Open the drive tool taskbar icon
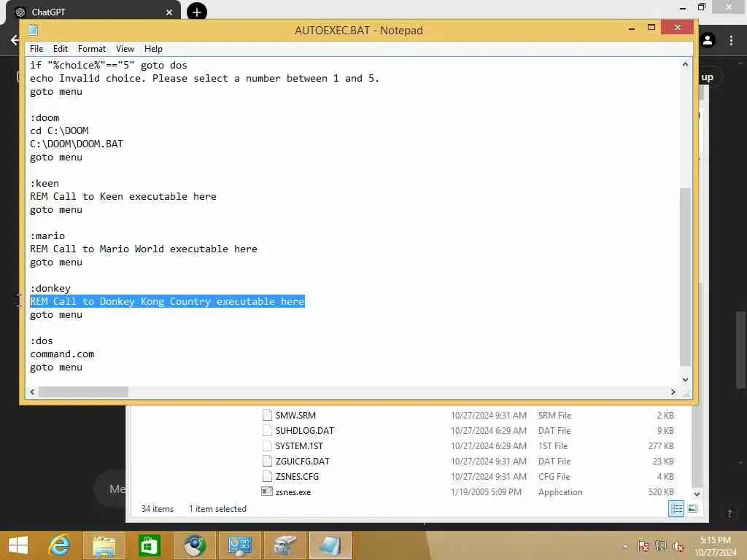Viewport: 747px width, 560px height. [285, 545]
